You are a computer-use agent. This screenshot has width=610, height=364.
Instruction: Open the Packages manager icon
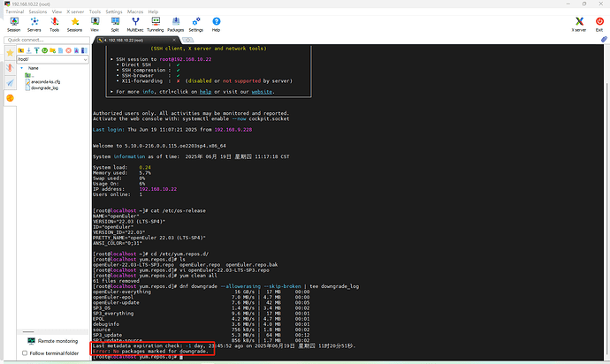click(175, 23)
